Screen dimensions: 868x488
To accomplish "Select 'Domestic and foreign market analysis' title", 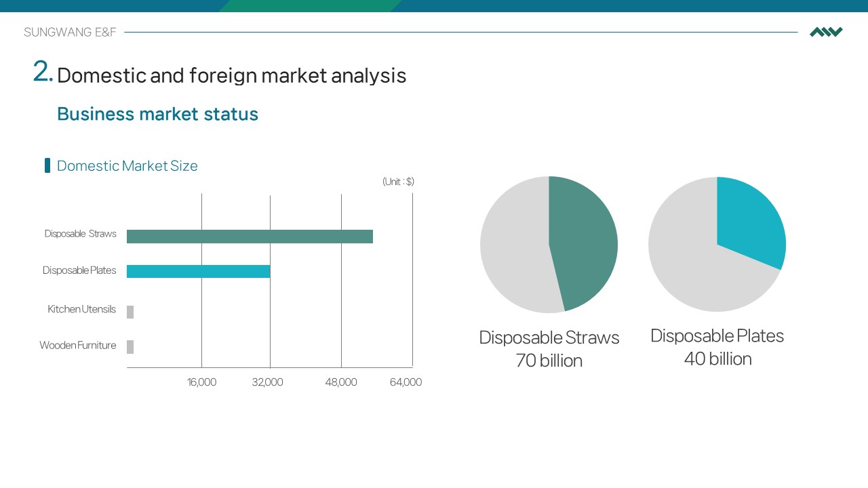I will pyautogui.click(x=231, y=75).
